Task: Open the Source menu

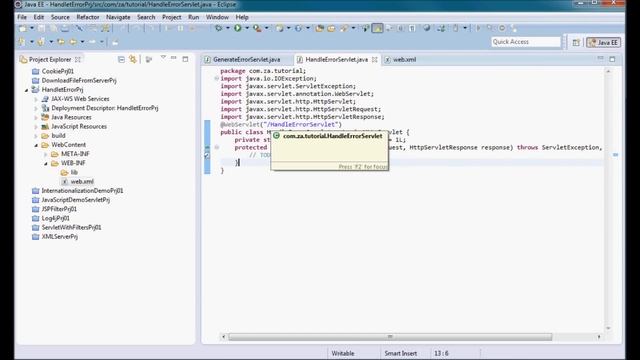Action: pyautogui.click(x=60, y=17)
